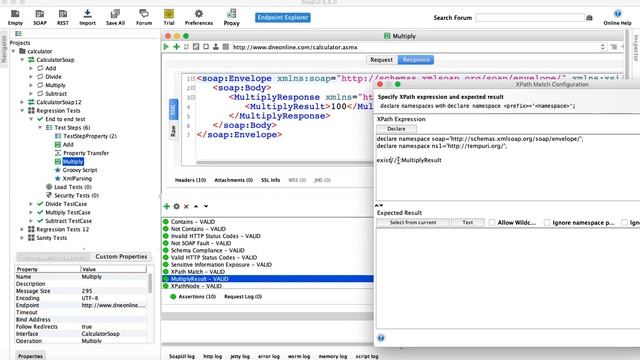Click the cancel request square icon
The width and height of the screenshot is (640, 360).
pyautogui.click(x=226, y=47)
